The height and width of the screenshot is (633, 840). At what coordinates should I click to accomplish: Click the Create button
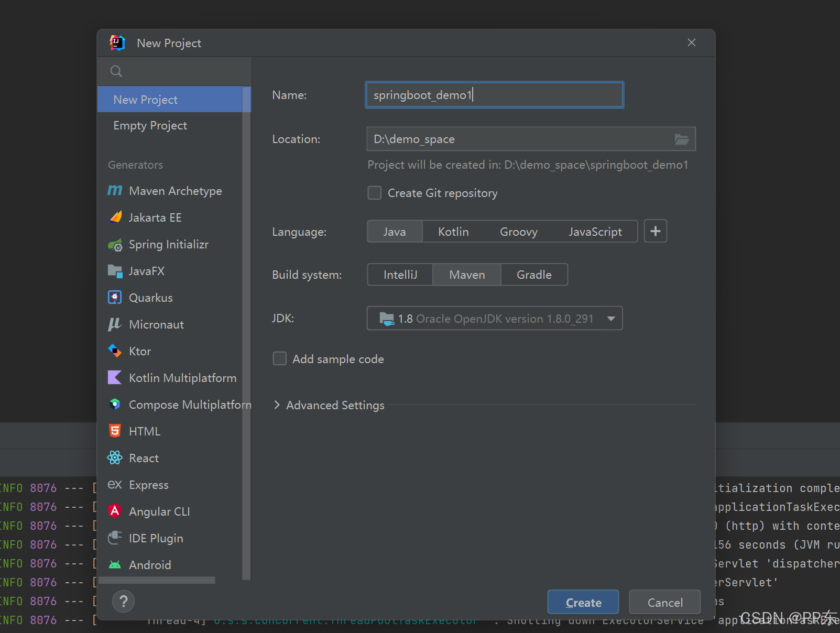click(x=583, y=602)
